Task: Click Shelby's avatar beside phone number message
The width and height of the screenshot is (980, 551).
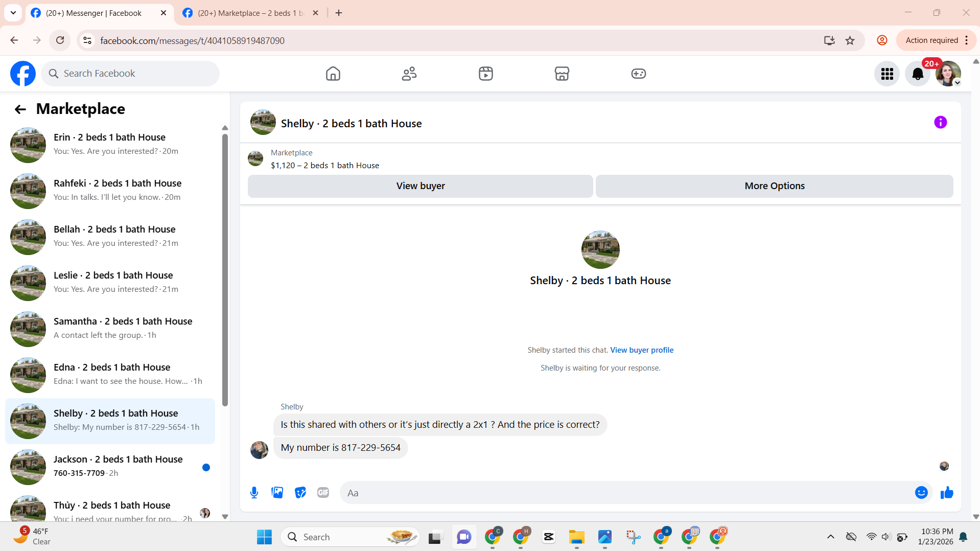Action: click(259, 450)
